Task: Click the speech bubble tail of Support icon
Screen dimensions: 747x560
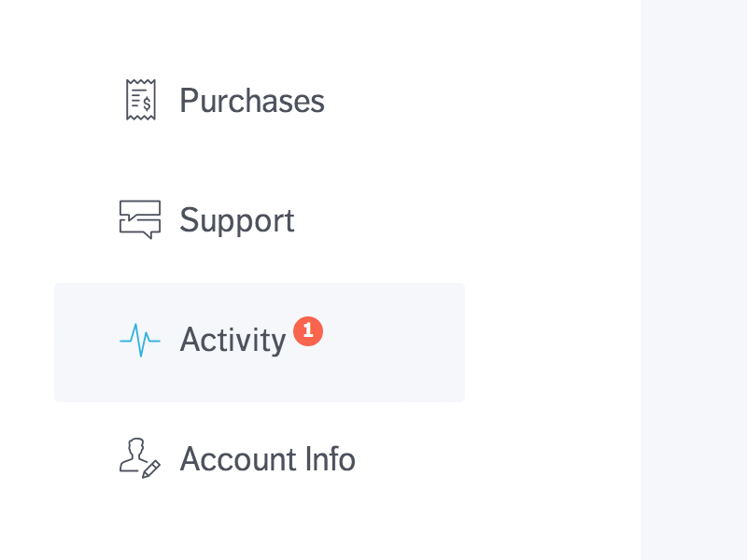Action: [147, 235]
